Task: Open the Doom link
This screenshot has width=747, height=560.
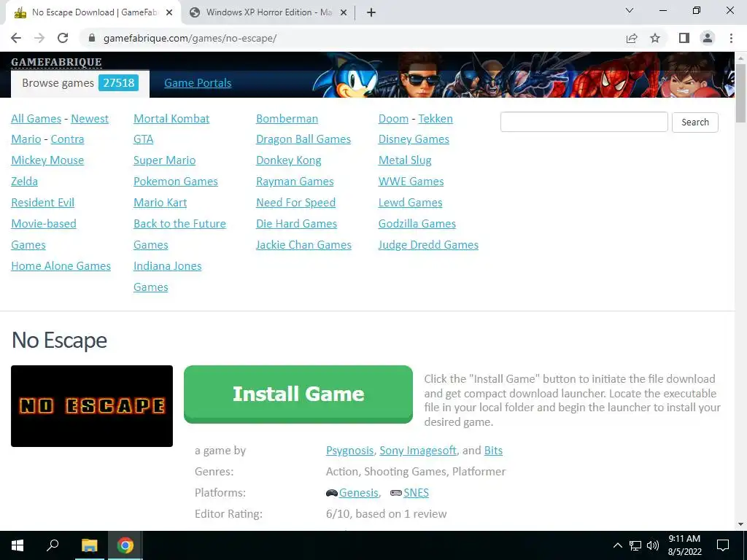Action: pos(393,119)
